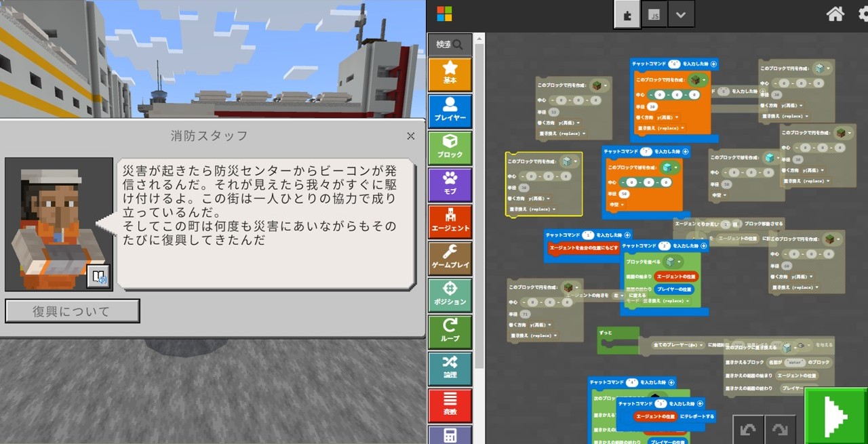
Task: Open grass block picker in chat command '6'
Action: pos(697,81)
